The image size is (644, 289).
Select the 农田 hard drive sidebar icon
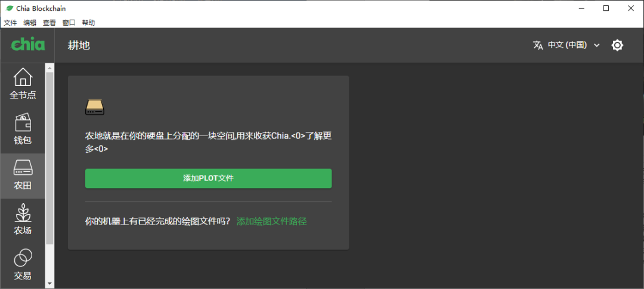pos(23,168)
